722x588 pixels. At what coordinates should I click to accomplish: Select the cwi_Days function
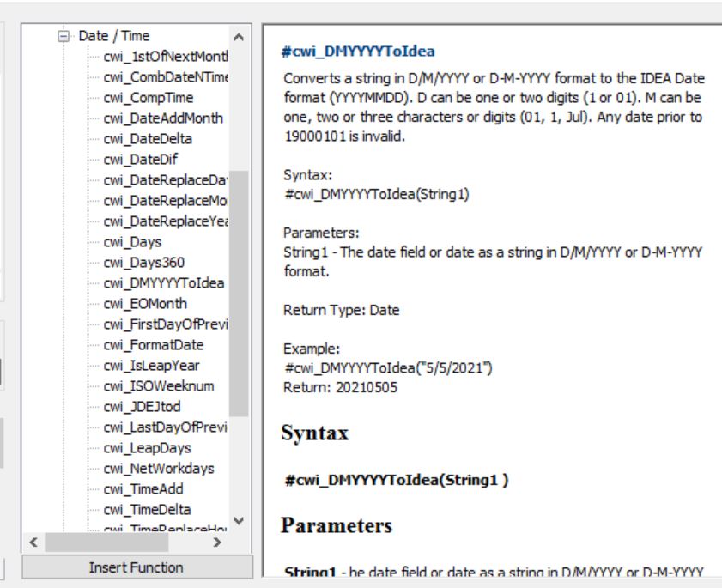(x=132, y=242)
